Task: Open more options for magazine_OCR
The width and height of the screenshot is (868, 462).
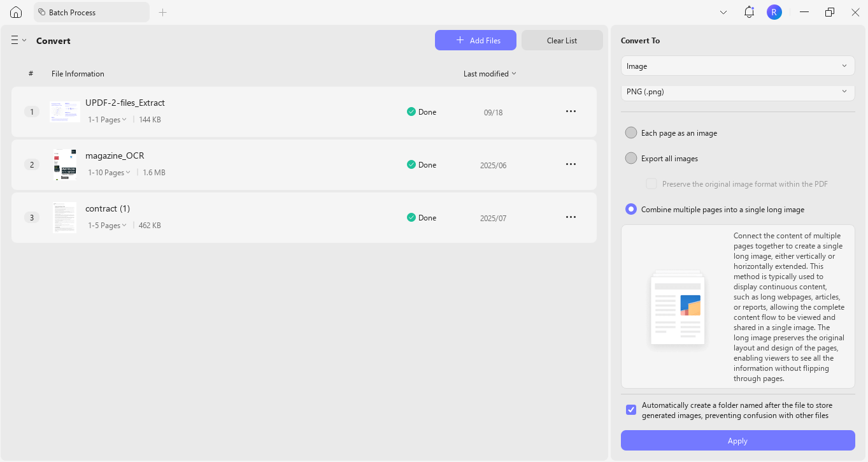Action: (x=571, y=164)
